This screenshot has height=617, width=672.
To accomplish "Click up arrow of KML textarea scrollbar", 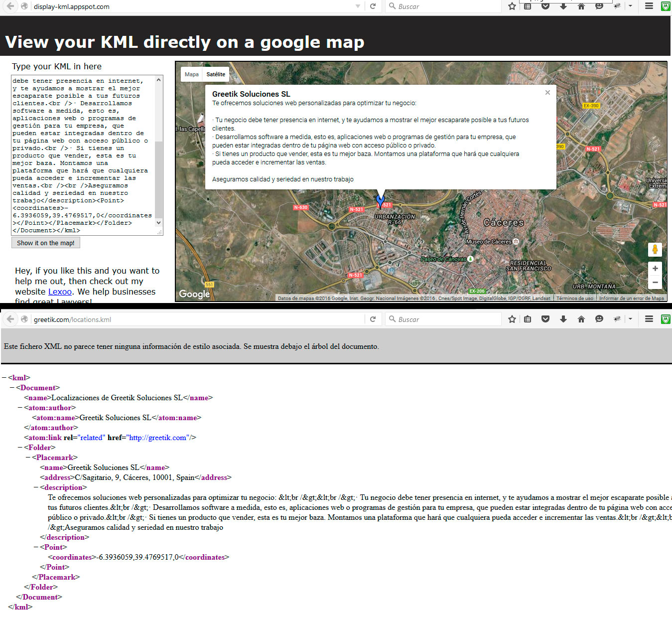I will [x=159, y=80].
